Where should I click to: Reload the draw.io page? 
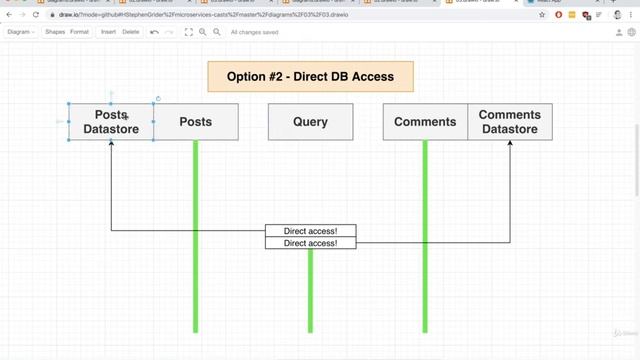pos(36,15)
